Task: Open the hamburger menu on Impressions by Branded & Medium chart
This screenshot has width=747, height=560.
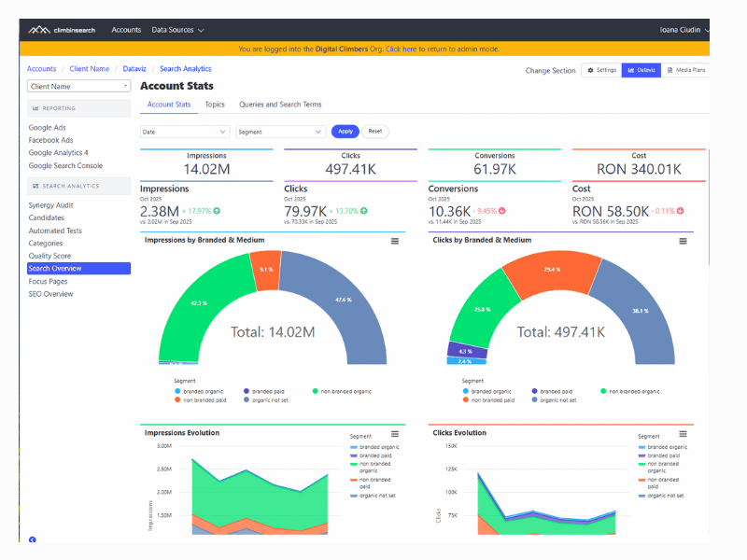Action: 395,241
